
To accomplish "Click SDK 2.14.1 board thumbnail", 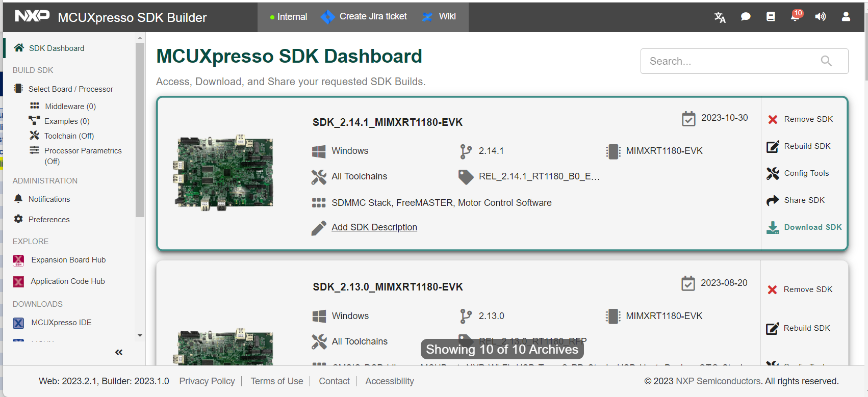I will click(224, 173).
